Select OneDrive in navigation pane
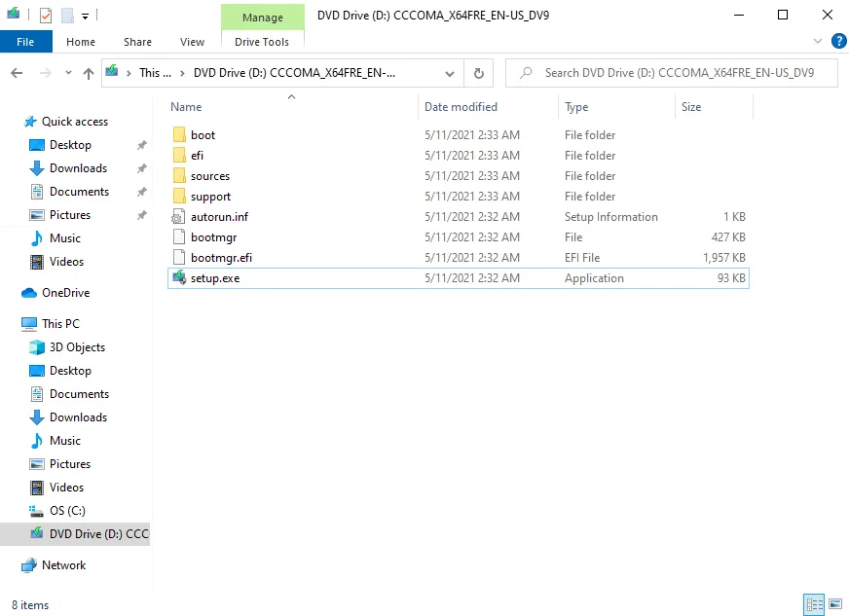 click(x=65, y=292)
